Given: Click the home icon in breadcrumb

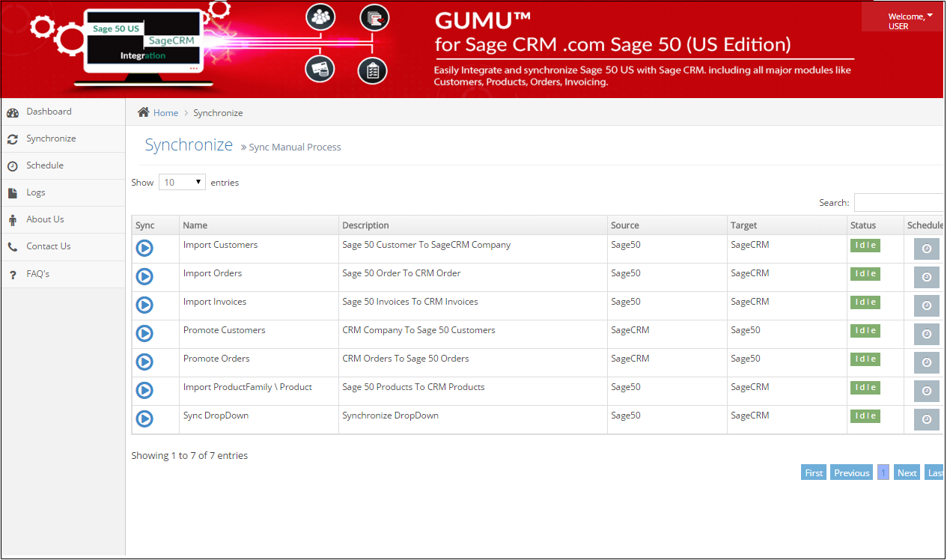Looking at the screenshot, I should [x=143, y=112].
